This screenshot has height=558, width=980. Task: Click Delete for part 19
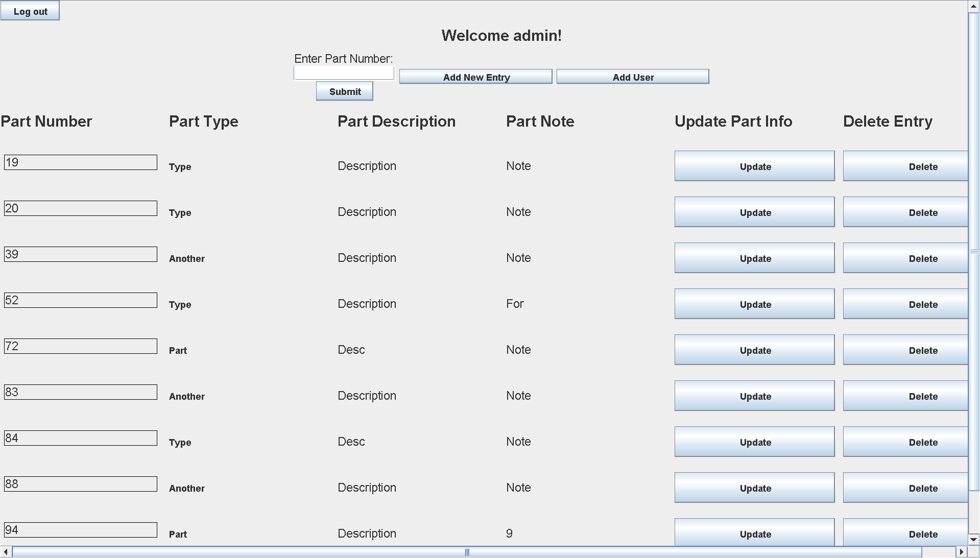923,166
